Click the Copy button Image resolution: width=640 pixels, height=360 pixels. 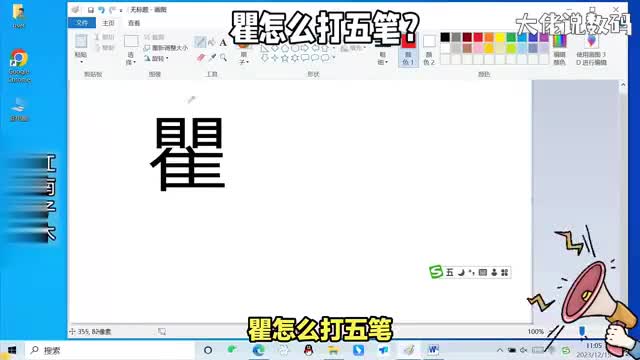click(x=104, y=48)
